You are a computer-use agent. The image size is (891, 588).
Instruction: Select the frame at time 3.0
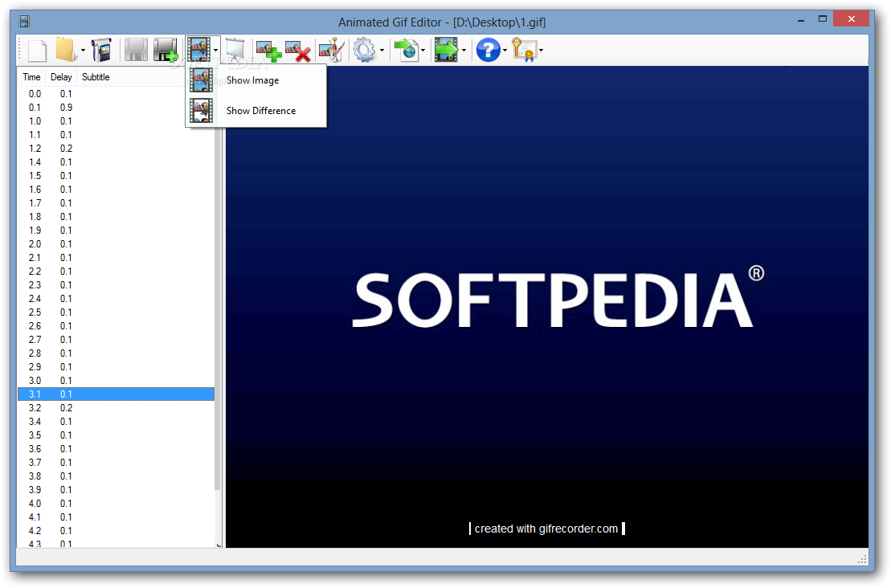[116, 380]
